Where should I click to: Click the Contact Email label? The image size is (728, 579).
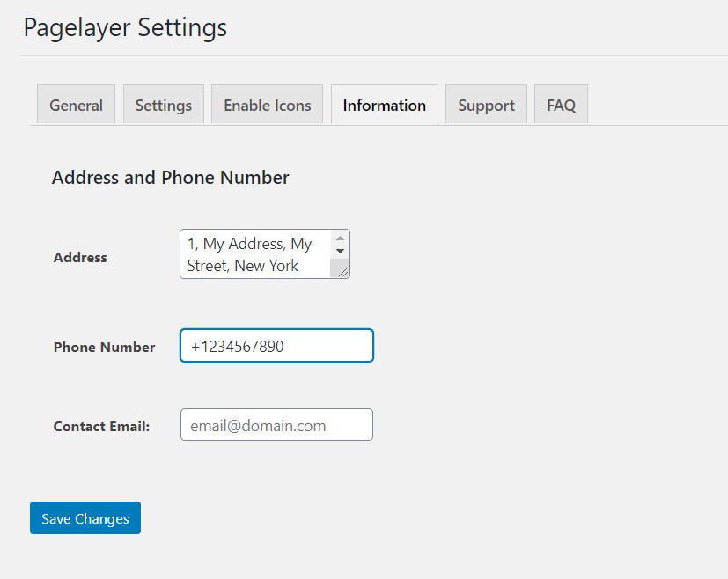click(101, 426)
